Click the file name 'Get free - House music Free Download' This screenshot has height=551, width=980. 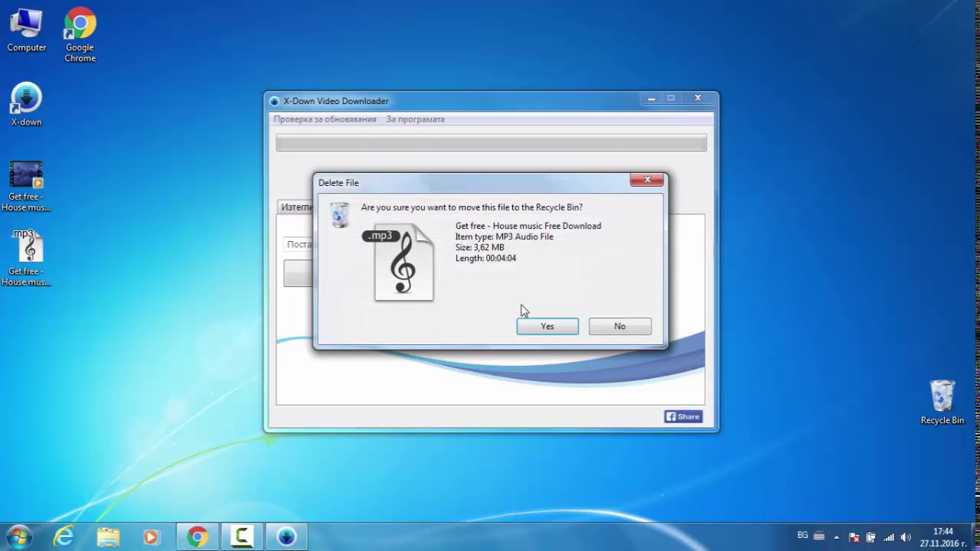[528, 226]
